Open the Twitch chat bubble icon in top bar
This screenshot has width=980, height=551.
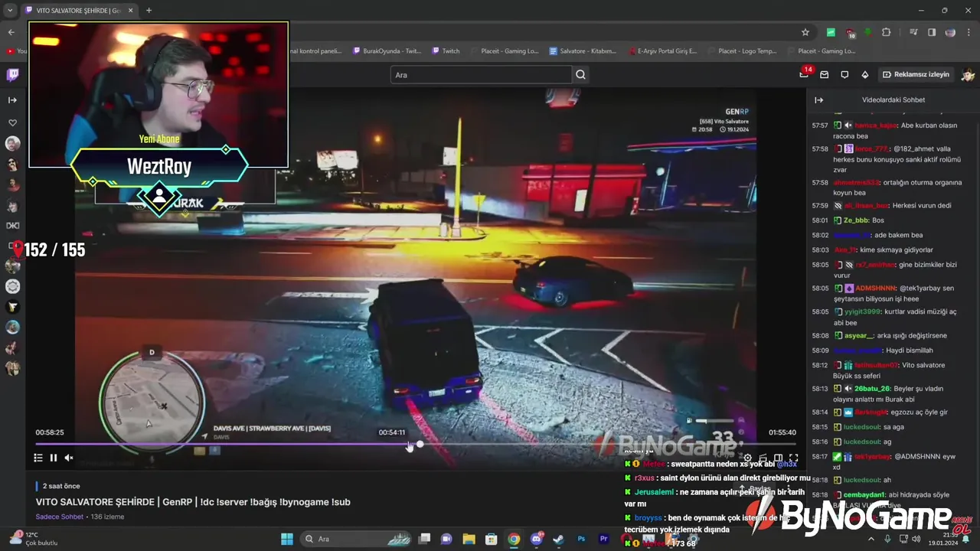(x=844, y=75)
